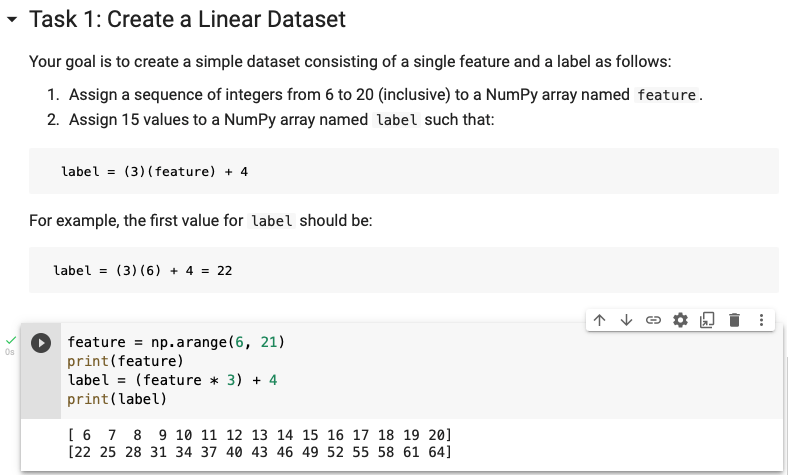Run the code cell

coord(41,342)
